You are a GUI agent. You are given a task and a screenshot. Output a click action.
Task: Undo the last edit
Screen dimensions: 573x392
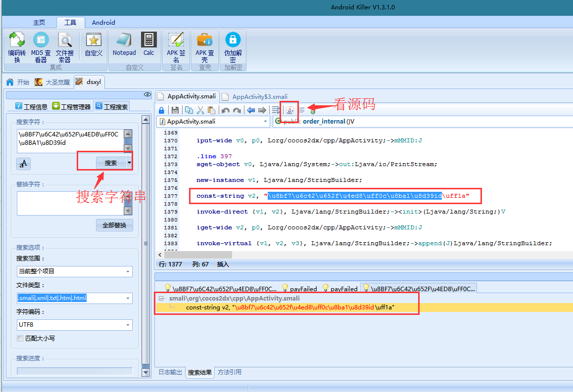point(226,110)
